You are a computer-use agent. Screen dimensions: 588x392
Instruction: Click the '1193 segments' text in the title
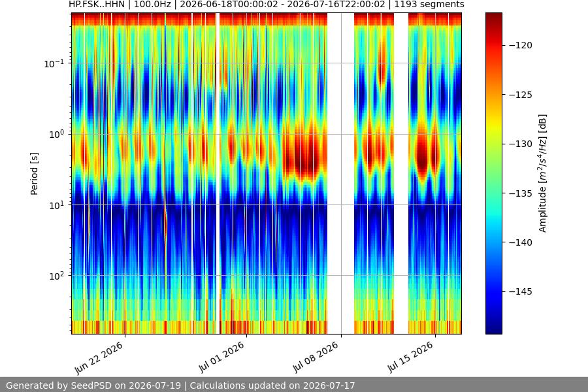(x=429, y=5)
